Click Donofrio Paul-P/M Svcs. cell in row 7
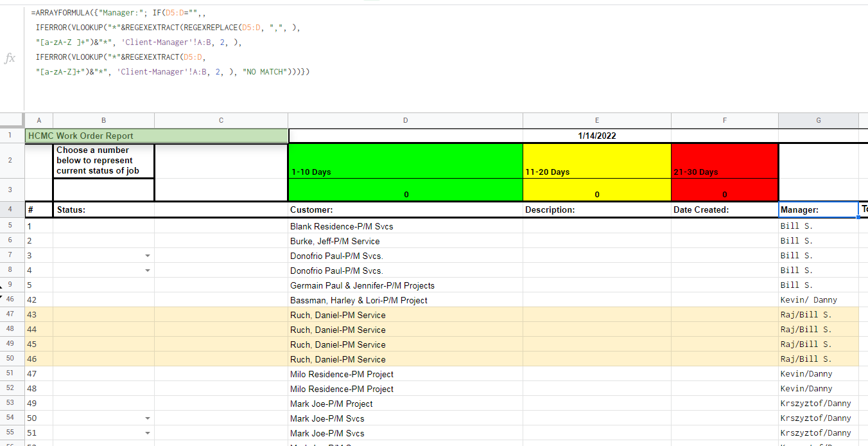 pyautogui.click(x=405, y=256)
